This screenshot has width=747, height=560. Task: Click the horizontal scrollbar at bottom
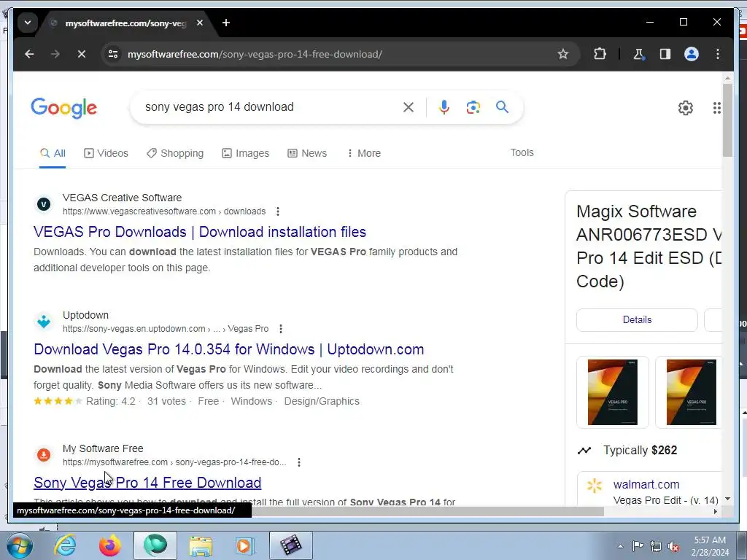(427, 511)
